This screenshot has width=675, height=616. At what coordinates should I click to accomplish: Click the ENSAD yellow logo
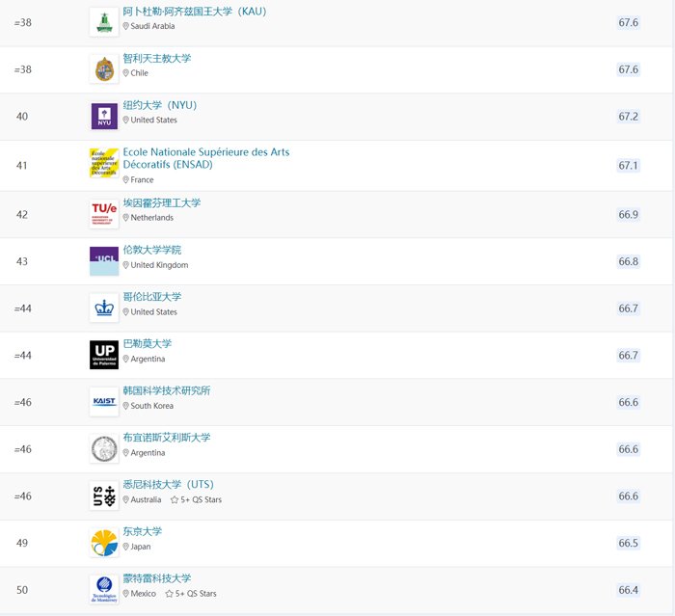pos(104,163)
